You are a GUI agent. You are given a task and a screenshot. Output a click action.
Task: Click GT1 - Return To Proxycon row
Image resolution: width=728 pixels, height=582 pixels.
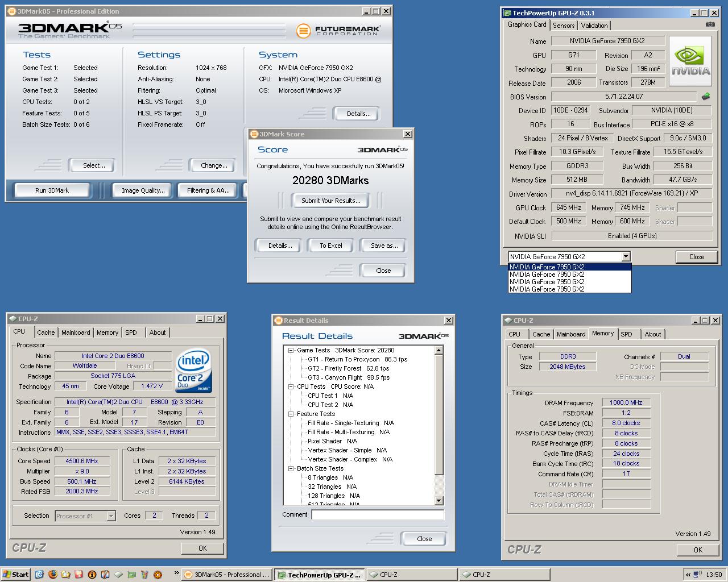pyautogui.click(x=357, y=359)
